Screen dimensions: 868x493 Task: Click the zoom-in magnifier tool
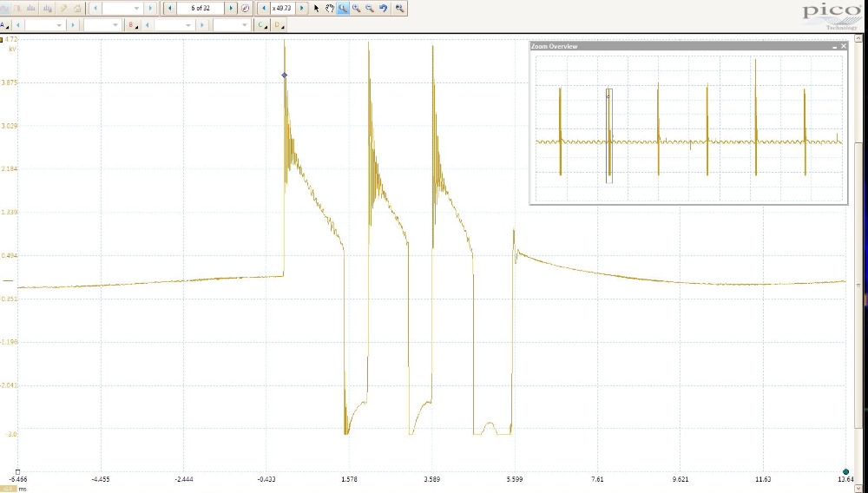357,8
